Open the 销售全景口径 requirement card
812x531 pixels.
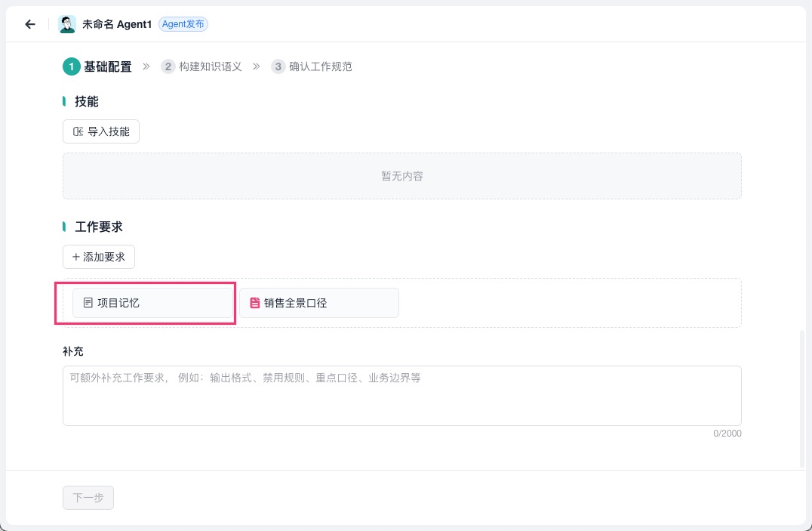click(x=319, y=303)
